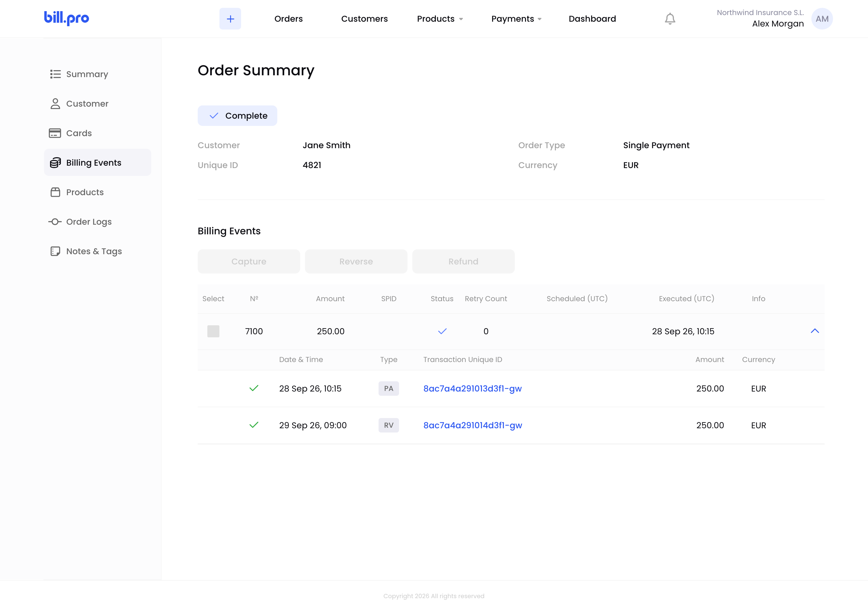Click Alex Morgan user name
This screenshot has width=868, height=609.
(x=778, y=24)
